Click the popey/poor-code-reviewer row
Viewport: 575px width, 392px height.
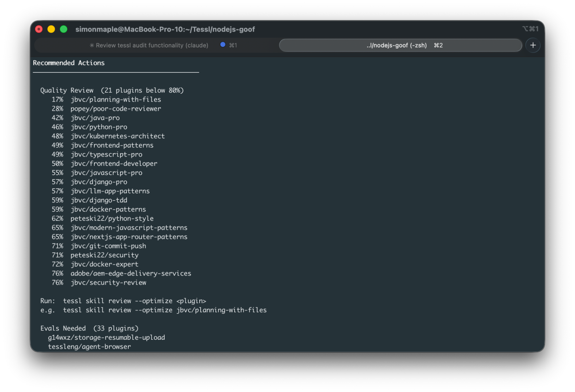(106, 109)
